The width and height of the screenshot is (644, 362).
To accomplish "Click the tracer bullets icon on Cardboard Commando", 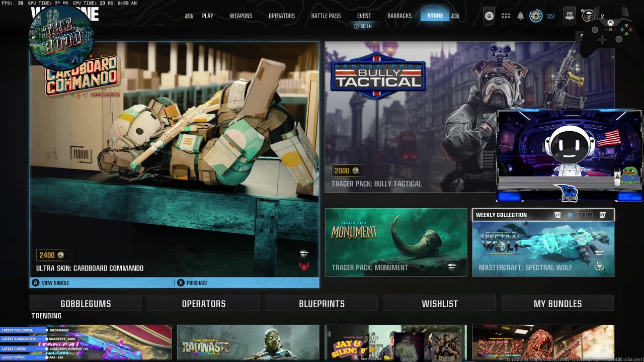I will [x=304, y=253].
